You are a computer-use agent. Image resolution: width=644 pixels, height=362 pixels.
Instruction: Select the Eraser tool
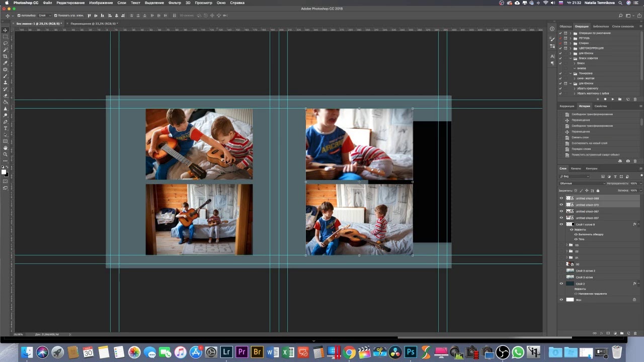[x=6, y=96]
